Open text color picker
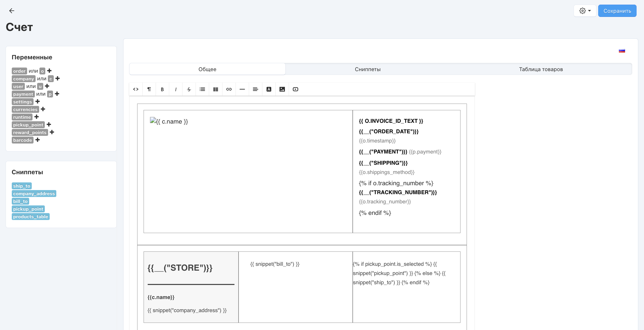The image size is (644, 330). (269, 89)
